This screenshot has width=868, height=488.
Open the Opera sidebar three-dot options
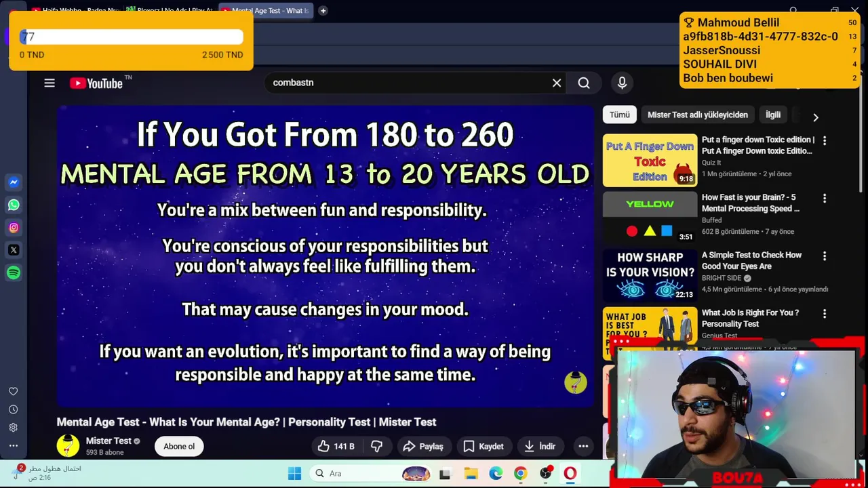pyautogui.click(x=13, y=446)
